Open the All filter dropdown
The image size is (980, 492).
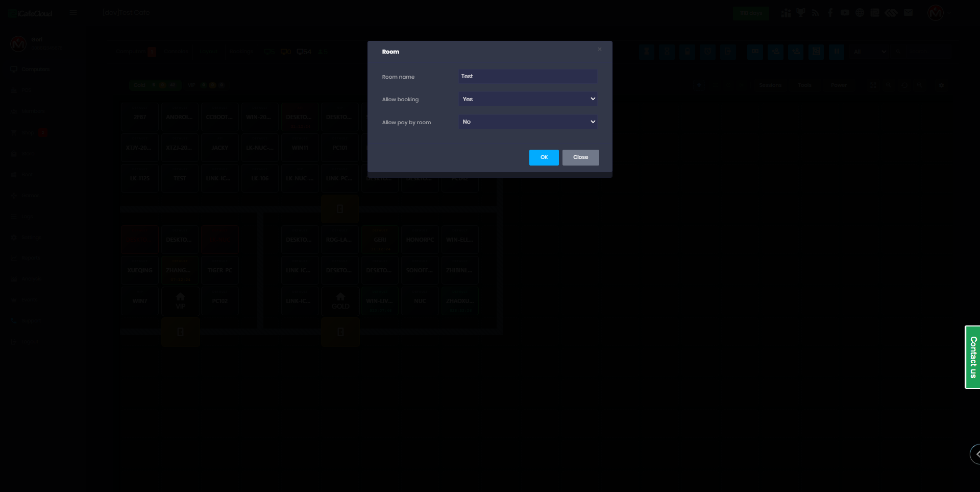[870, 52]
